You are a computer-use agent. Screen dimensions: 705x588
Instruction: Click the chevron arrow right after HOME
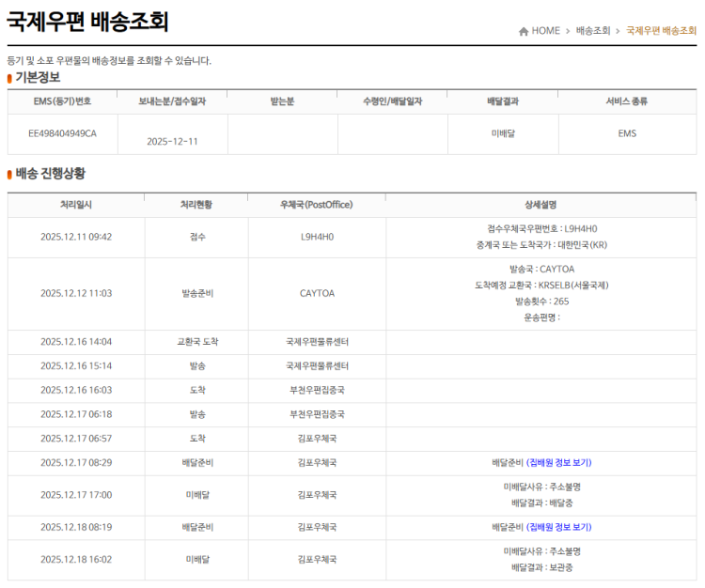point(568,31)
